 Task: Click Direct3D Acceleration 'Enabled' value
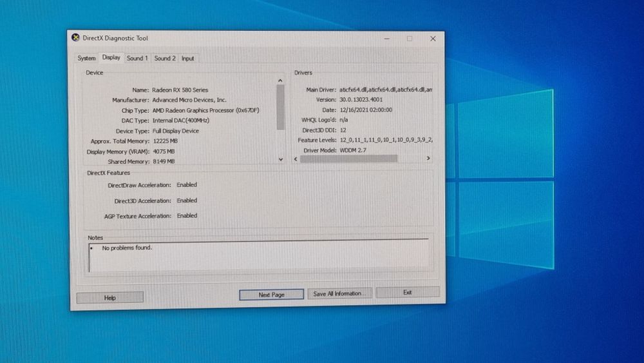(187, 201)
